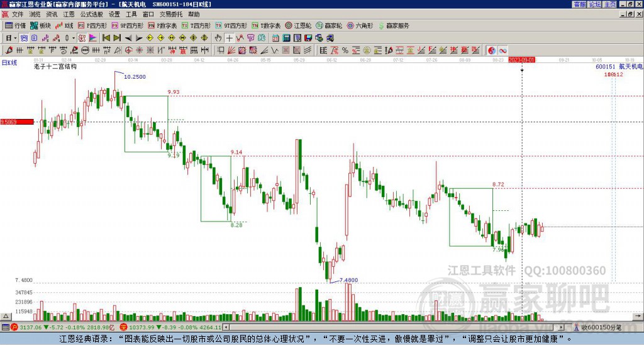The image size is (644, 345).
Task: Open the 行情 market quotes view
Action: tap(15, 25)
